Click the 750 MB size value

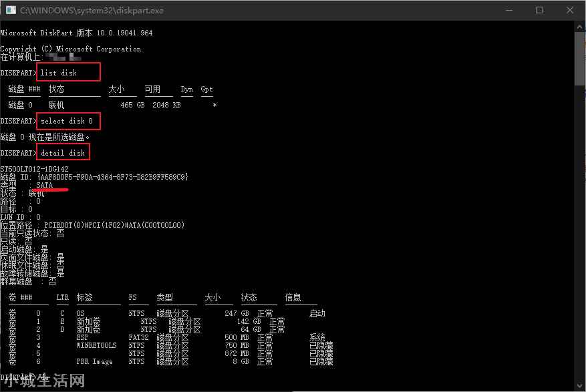pyautogui.click(x=237, y=345)
